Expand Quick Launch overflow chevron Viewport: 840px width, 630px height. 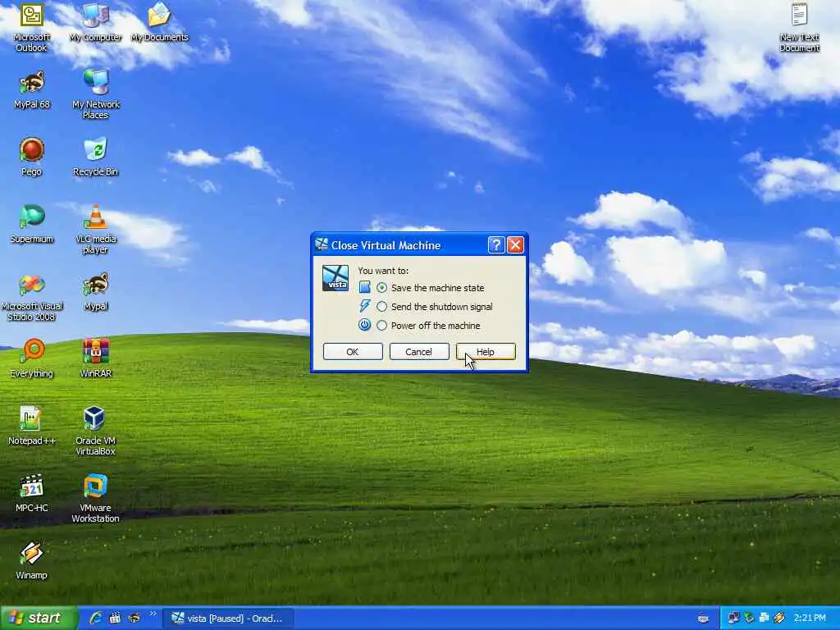point(153,614)
